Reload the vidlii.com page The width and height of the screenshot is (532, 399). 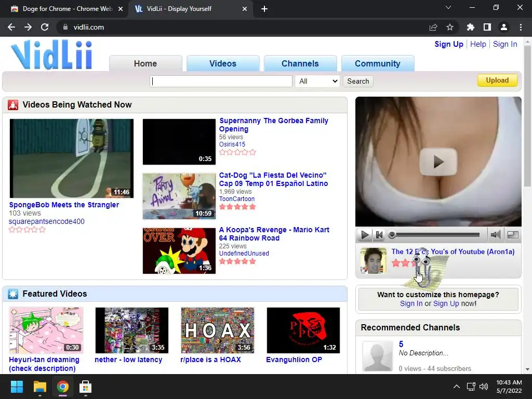[45, 27]
